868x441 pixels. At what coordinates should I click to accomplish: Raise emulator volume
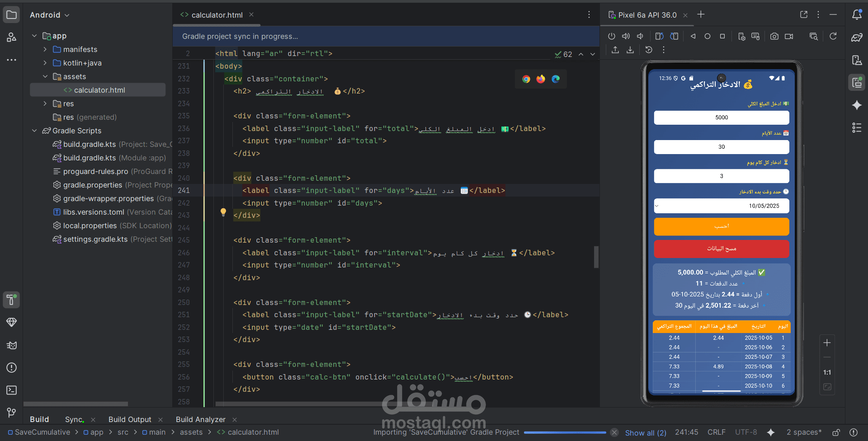[x=626, y=36]
